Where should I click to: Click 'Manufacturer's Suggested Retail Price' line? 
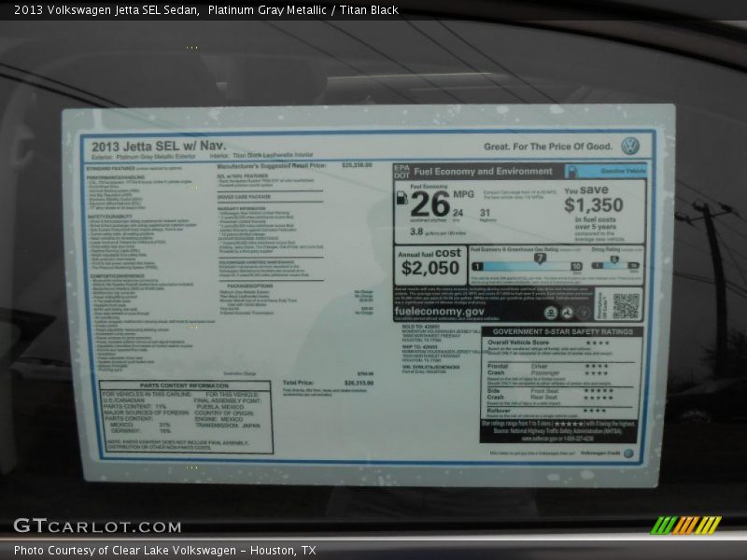click(x=272, y=166)
